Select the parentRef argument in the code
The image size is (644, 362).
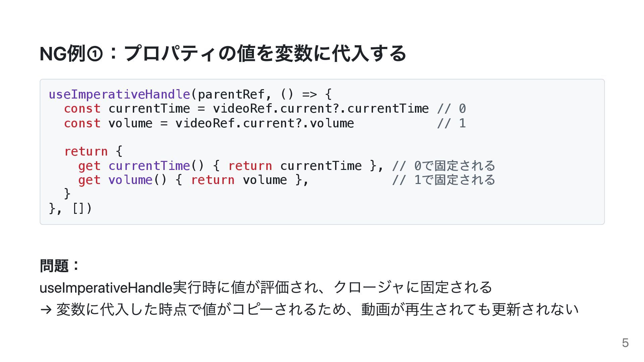(x=231, y=95)
